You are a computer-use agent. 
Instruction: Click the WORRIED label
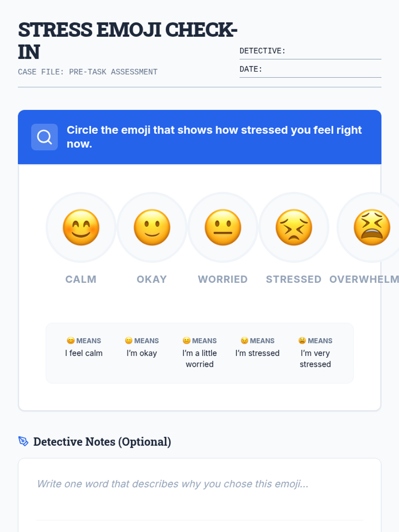pos(223,279)
